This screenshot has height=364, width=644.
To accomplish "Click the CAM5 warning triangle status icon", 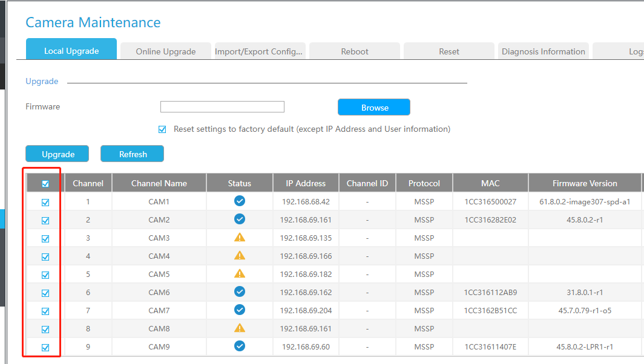I will (240, 273).
